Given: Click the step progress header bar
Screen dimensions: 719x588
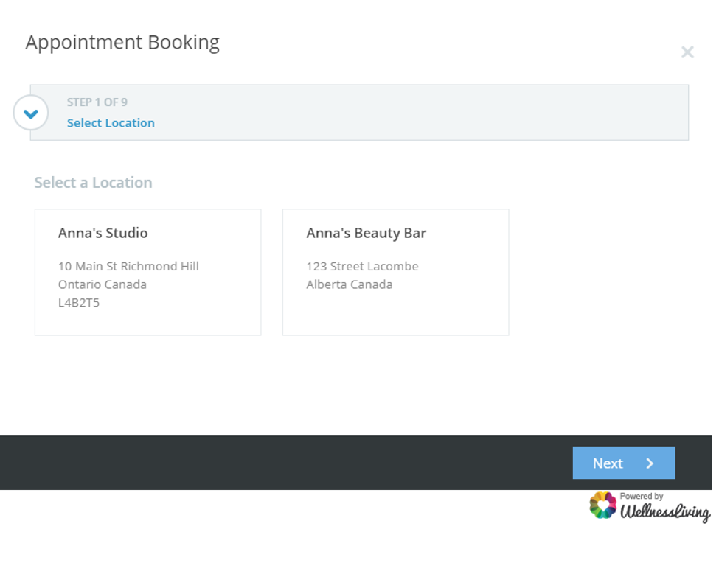Looking at the screenshot, I should (x=359, y=112).
